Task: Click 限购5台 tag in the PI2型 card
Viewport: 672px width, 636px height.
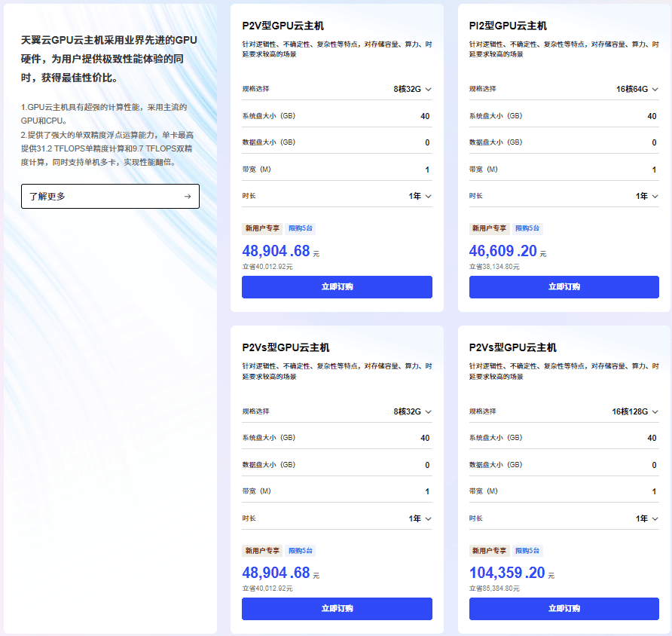Action: click(x=527, y=228)
